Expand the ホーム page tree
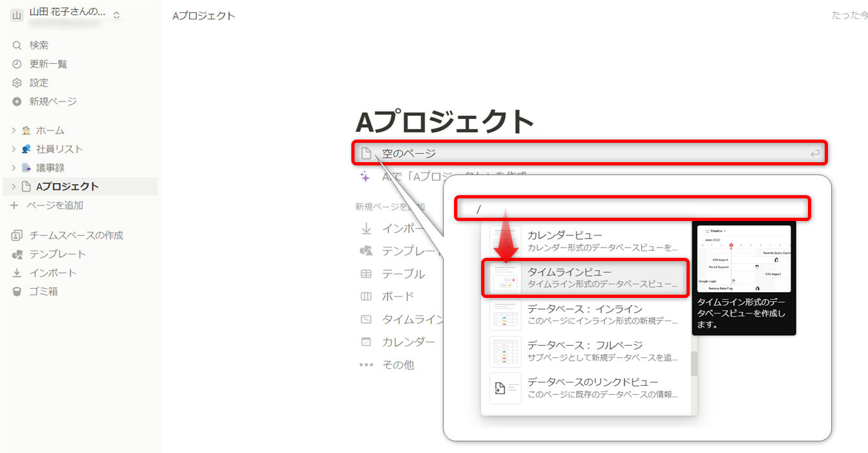The height and width of the screenshot is (453, 868). pos(14,131)
